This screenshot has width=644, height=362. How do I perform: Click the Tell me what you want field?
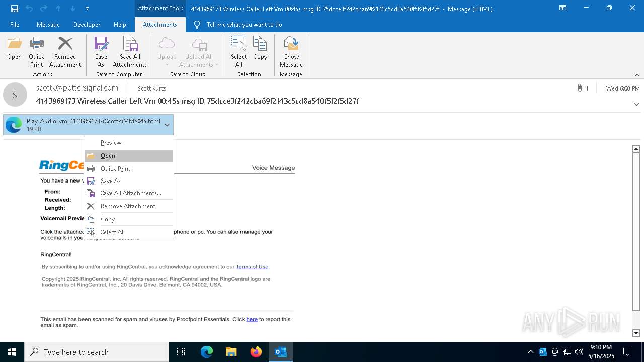click(x=244, y=24)
